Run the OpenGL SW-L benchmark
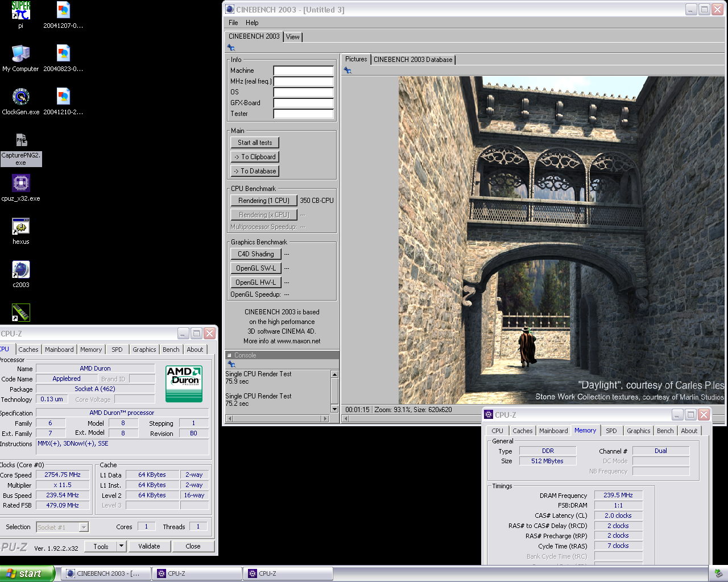The height and width of the screenshot is (582, 728). pos(256,268)
